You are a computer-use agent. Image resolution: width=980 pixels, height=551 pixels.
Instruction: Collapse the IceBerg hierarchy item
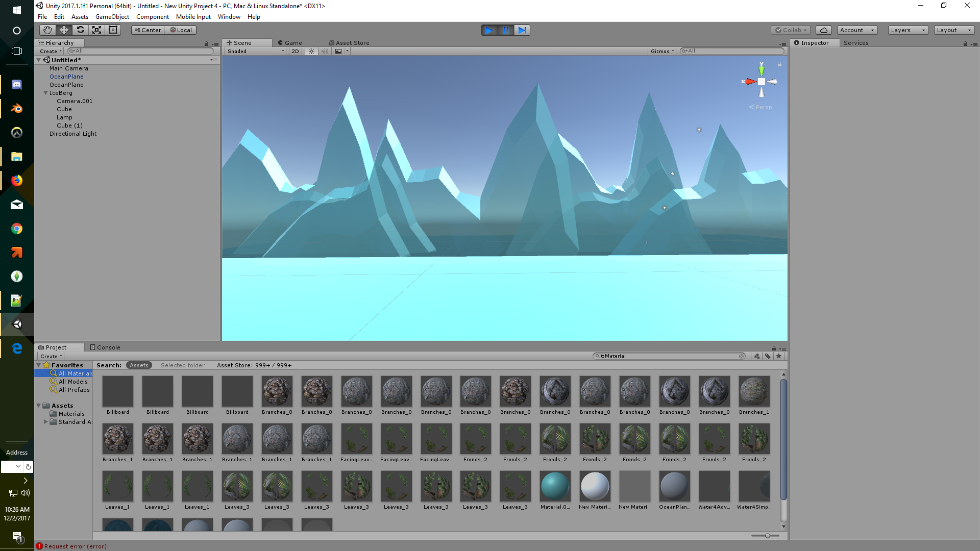(46, 93)
